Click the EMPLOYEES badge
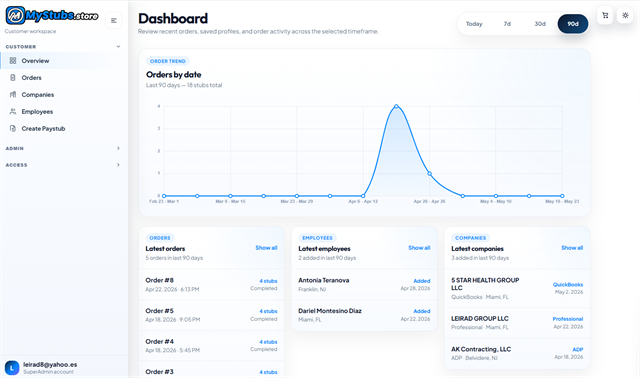The width and height of the screenshot is (640, 378). [318, 238]
